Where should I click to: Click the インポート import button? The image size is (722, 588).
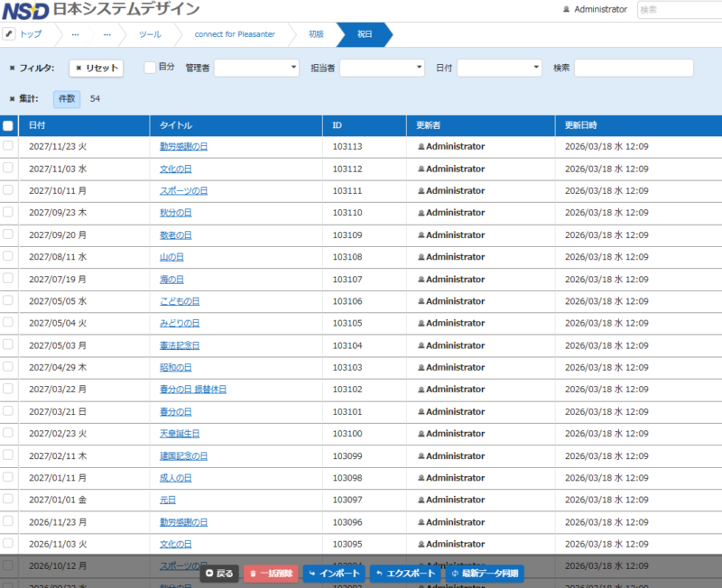coord(334,574)
